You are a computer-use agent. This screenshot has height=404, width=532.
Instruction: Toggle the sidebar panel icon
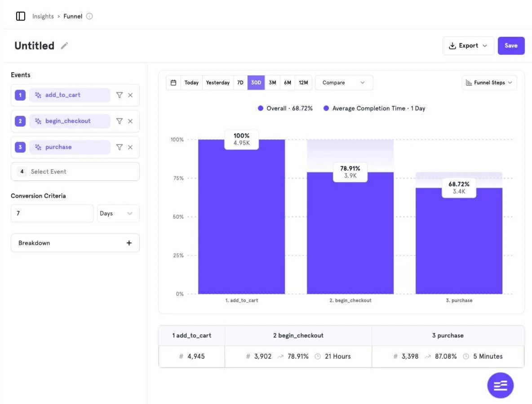click(20, 16)
